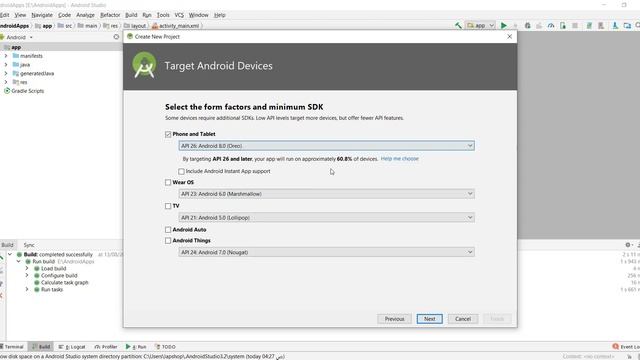Expand the manifests folder arrow
The height and width of the screenshot is (360, 640).
tap(6, 56)
